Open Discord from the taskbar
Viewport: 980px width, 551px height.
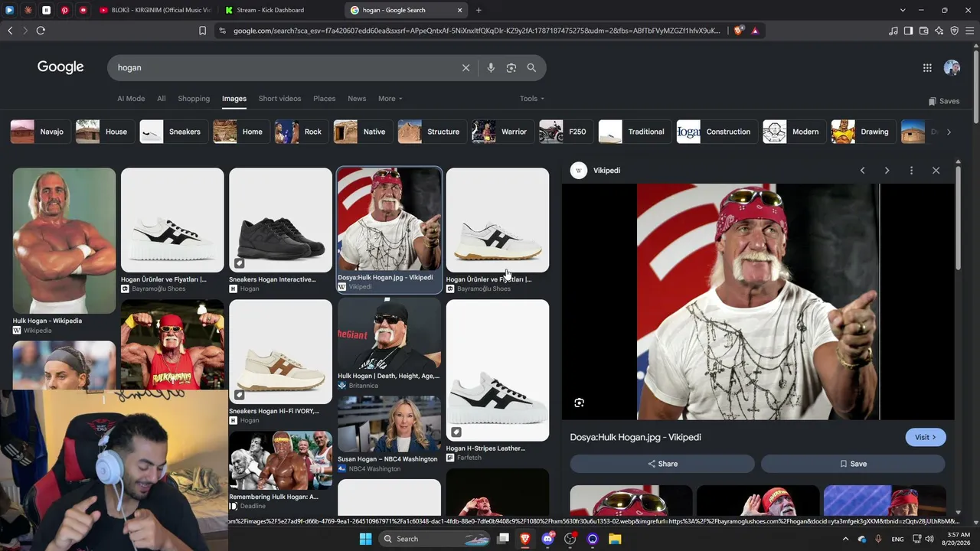(547, 539)
